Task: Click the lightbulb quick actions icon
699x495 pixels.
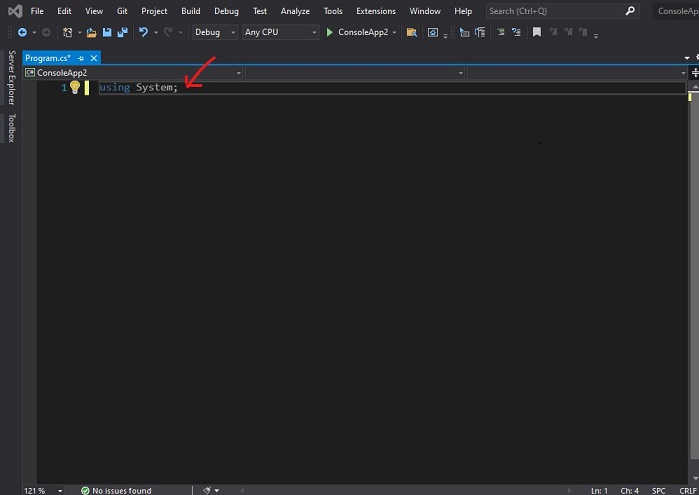Action: pos(75,87)
